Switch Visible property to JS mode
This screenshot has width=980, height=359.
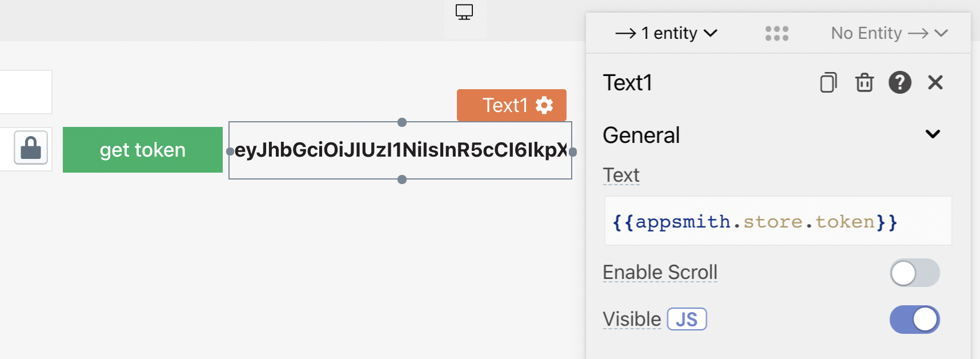(x=687, y=320)
